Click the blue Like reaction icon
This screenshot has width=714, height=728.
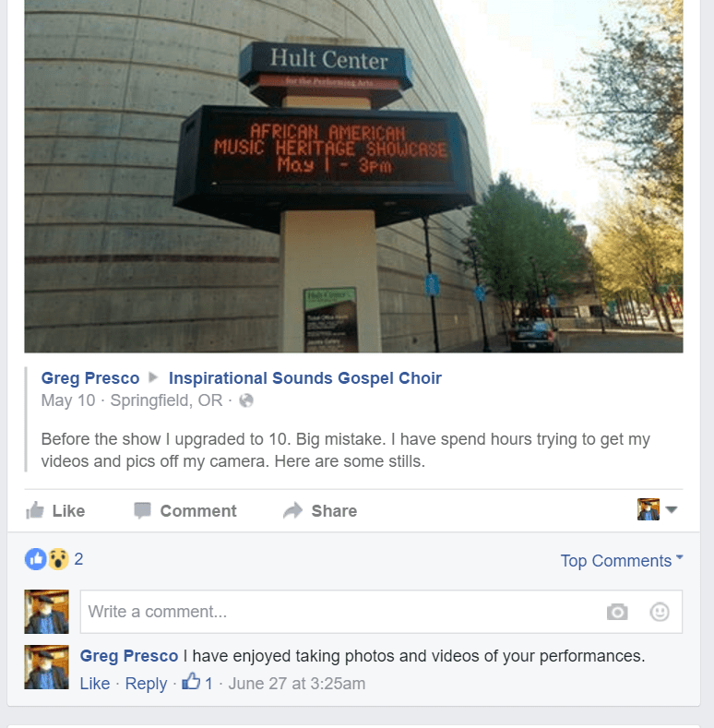36,559
